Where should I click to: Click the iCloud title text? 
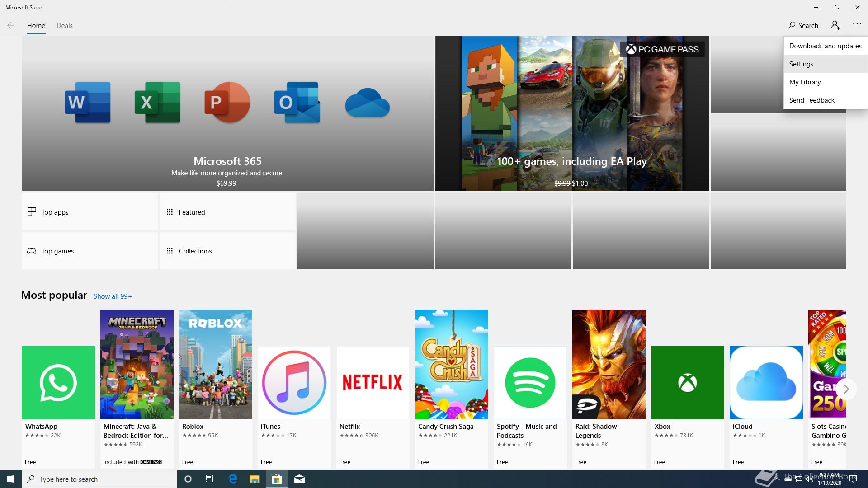[742, 427]
